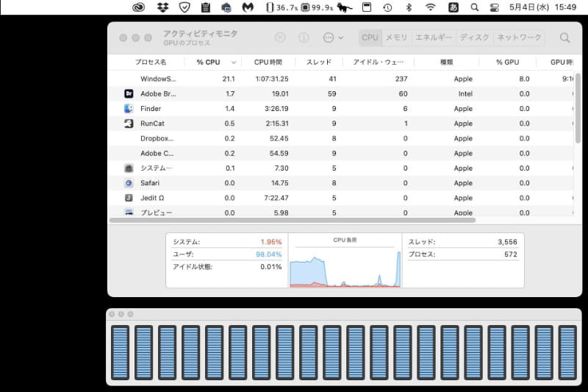Click the スレッド count 3,556

coord(507,242)
